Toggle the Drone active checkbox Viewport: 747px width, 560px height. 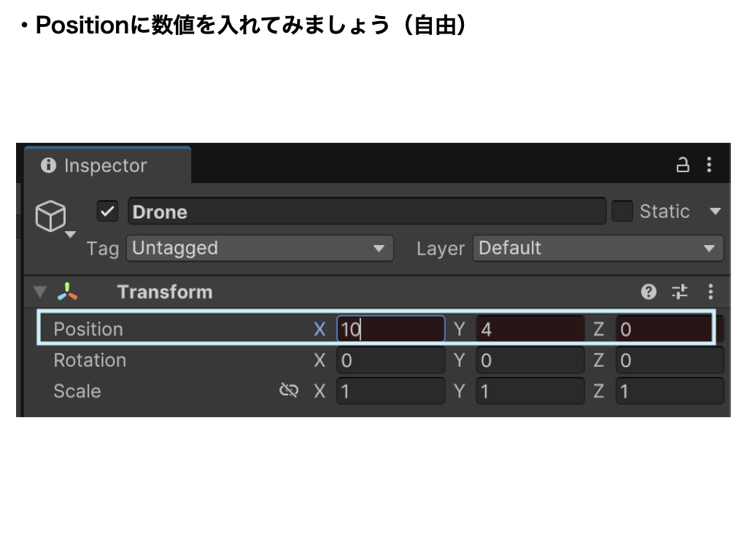tap(107, 211)
